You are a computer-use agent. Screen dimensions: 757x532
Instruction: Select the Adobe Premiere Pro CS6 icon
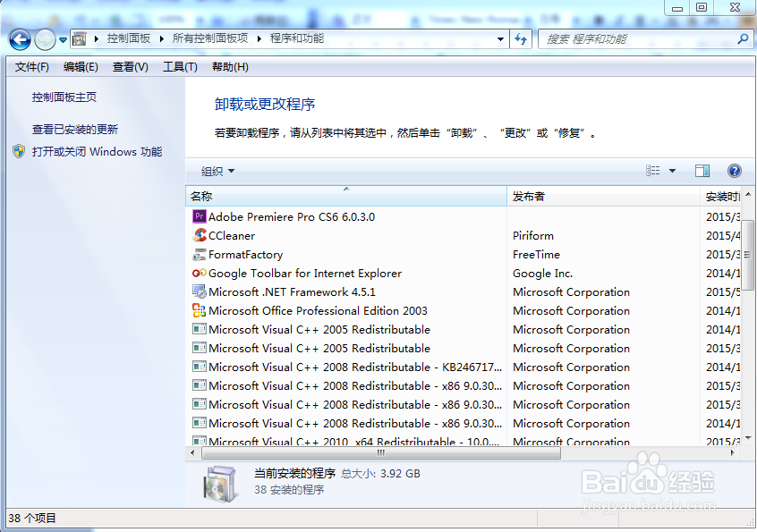click(x=199, y=216)
